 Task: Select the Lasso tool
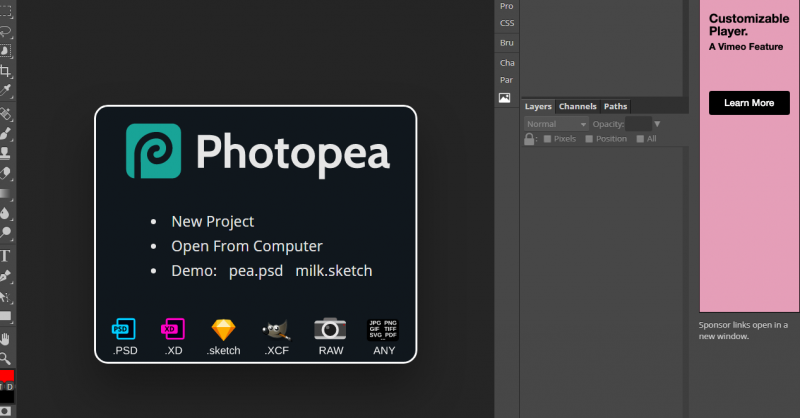[x=5, y=31]
